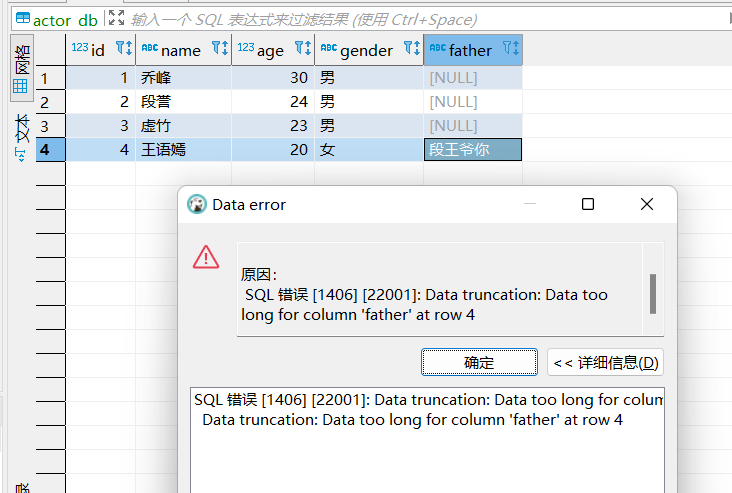This screenshot has width=732, height=493.
Task: Collapse details with 详细信息(D) button
Action: coord(605,362)
